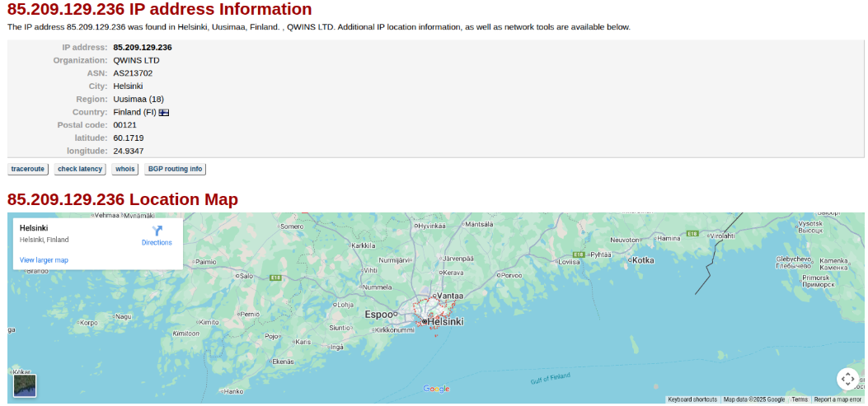Open the map camera controls
This screenshot has width=868, height=406.
(x=847, y=379)
